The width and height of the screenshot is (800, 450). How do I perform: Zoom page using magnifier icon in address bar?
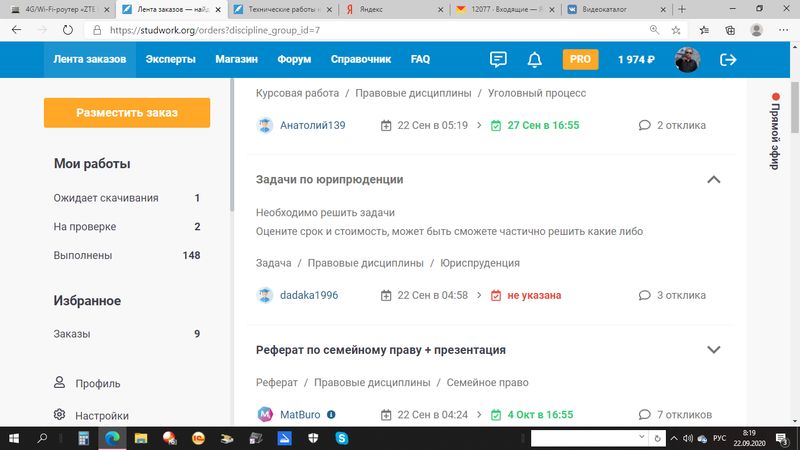coord(654,30)
